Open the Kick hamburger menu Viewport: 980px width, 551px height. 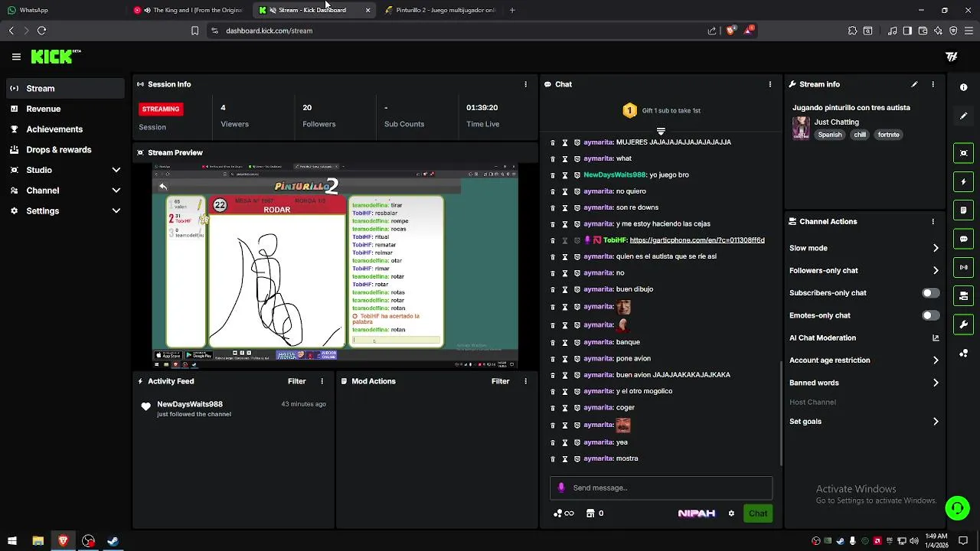point(16,57)
